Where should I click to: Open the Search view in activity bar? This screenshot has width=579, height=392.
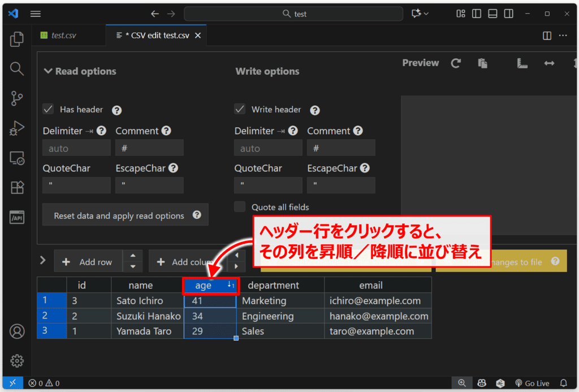17,69
